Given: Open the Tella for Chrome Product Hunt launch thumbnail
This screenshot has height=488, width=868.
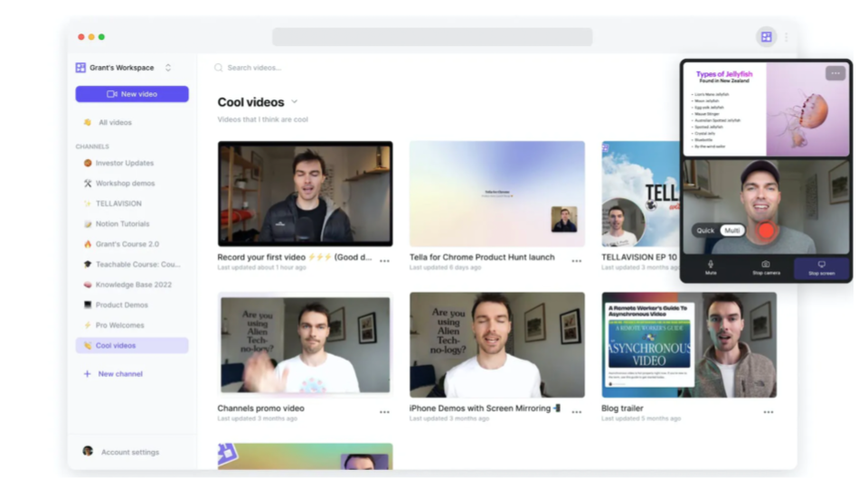Looking at the screenshot, I should (497, 193).
